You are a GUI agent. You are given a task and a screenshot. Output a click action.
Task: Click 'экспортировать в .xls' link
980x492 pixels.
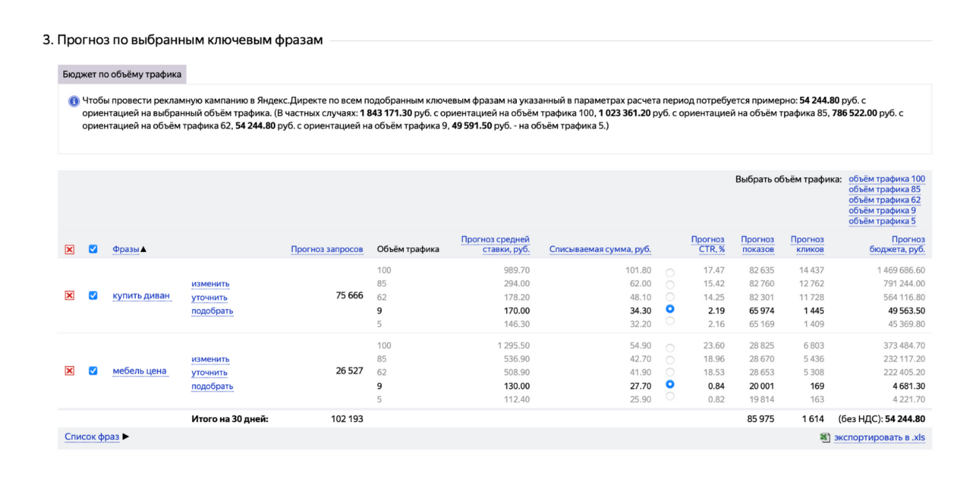880,438
